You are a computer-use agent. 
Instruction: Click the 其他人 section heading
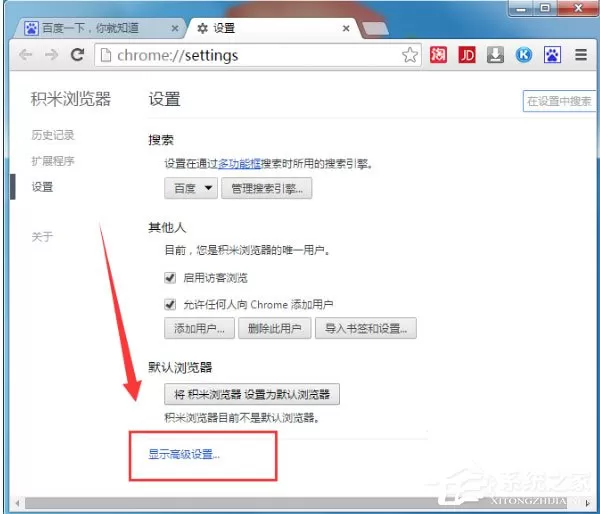click(167, 228)
